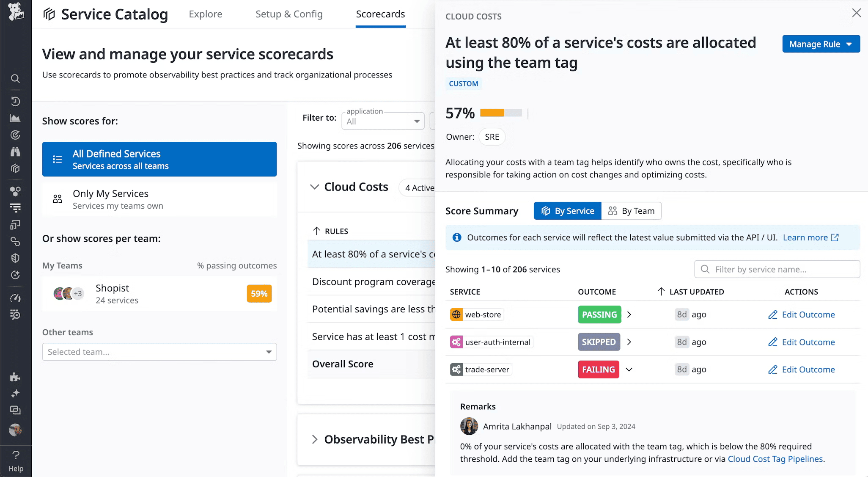Open the recent history clock icon
Screen dimensions: 868x477
click(x=16, y=101)
